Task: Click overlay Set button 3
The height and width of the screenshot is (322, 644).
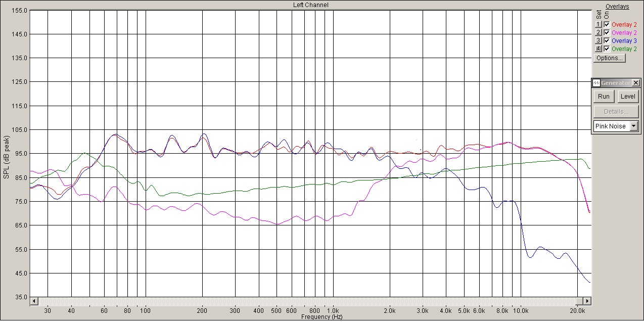Action: pos(598,40)
